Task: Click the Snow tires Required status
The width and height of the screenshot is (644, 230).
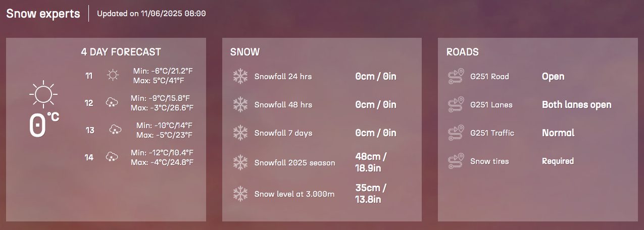Action: pos(558,161)
